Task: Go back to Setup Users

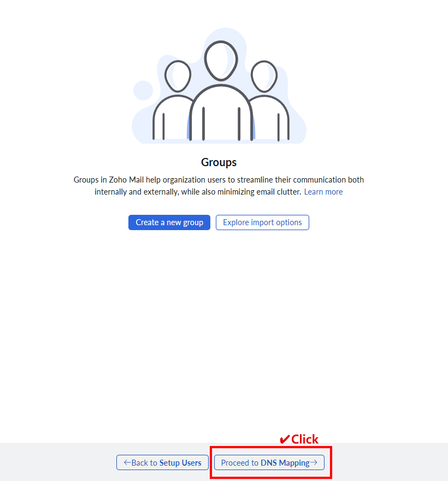Action: [x=162, y=462]
